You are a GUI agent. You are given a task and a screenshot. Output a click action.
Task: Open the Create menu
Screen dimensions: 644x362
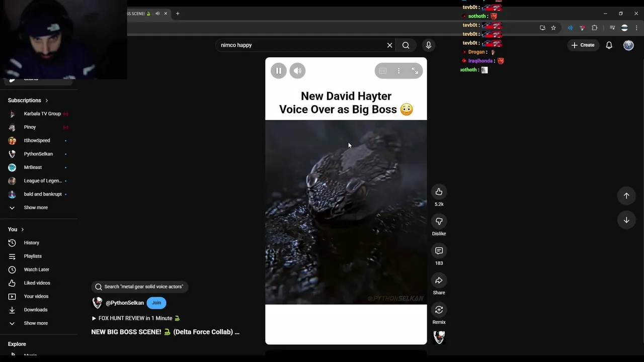(583, 45)
